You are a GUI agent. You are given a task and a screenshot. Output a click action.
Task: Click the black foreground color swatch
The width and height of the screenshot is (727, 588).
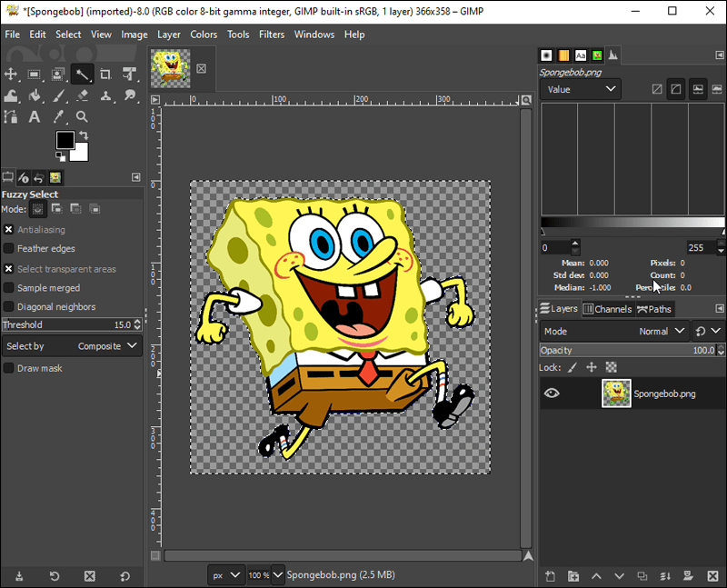(65, 140)
